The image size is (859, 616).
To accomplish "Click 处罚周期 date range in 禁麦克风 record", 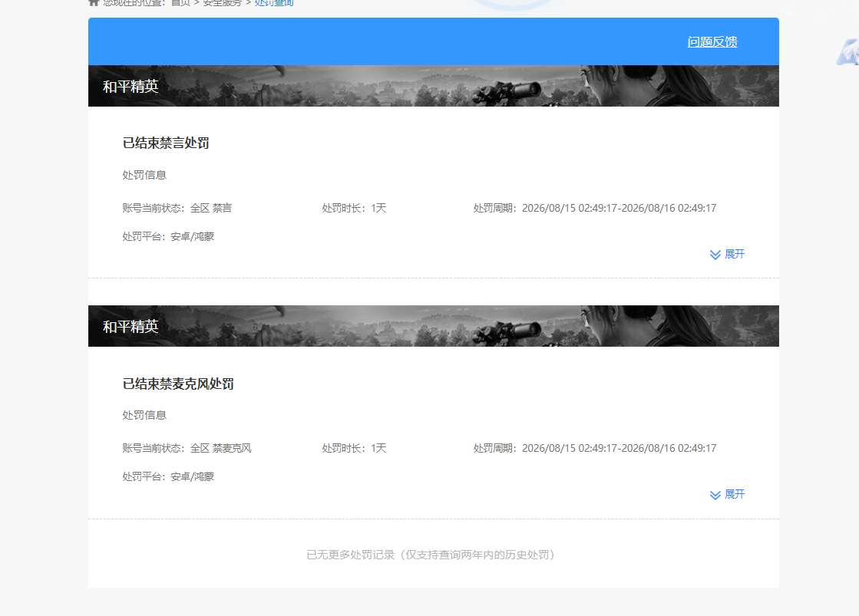I will pos(595,449).
